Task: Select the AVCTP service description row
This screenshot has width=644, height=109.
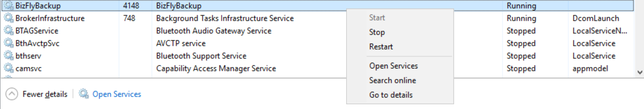Action: point(318,43)
